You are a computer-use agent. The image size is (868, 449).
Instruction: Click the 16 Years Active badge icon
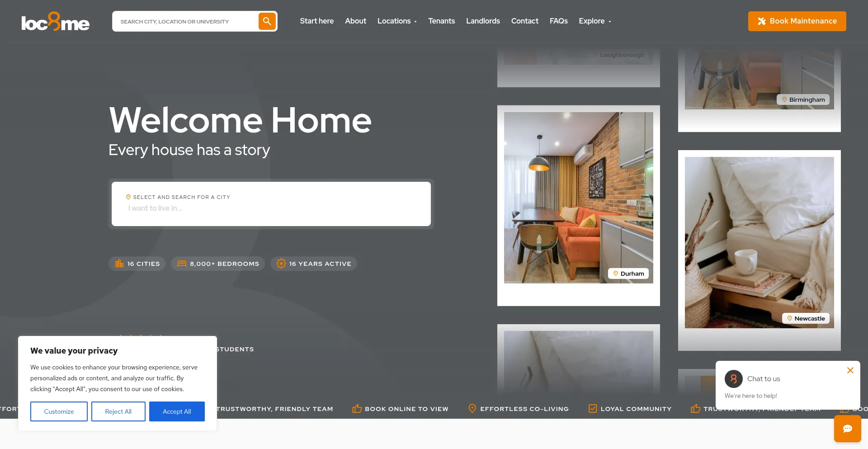[281, 264]
